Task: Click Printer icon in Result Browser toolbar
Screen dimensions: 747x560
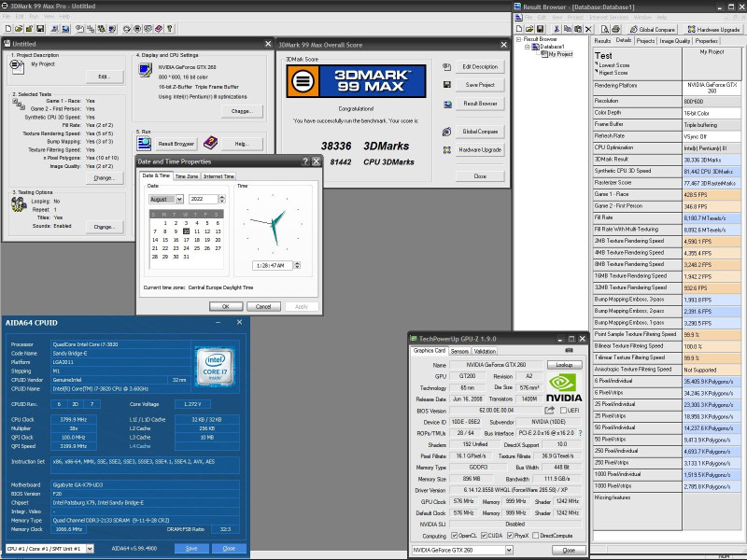Action: [615, 29]
